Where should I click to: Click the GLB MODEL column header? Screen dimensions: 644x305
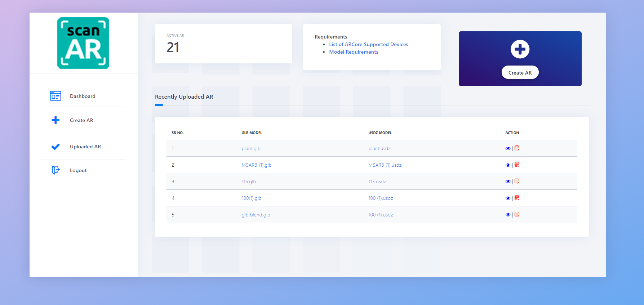click(x=252, y=133)
